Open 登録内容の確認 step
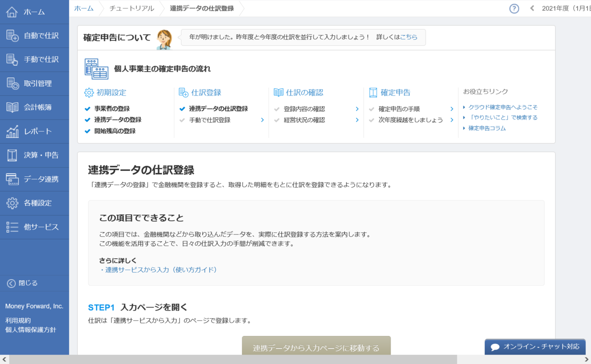591x364 pixels. 304,109
